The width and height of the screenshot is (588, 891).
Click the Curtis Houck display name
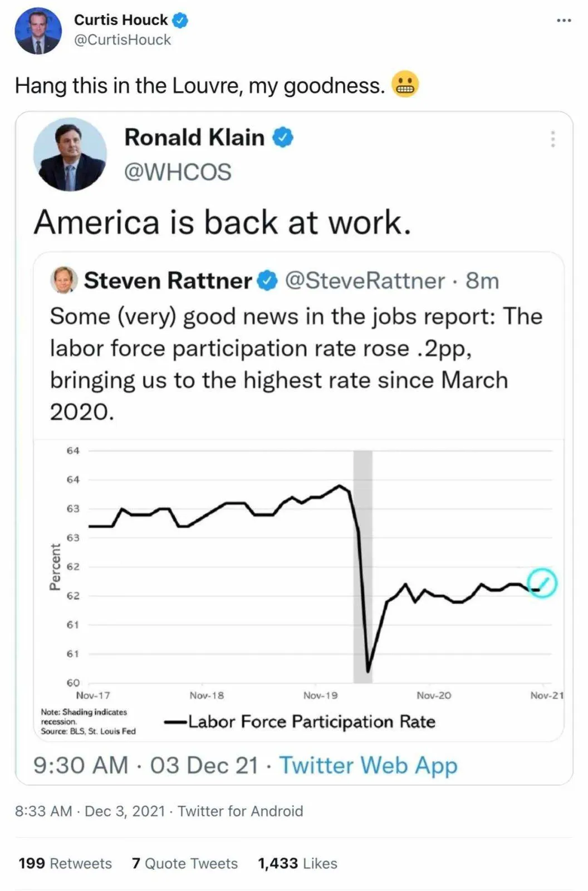[x=120, y=20]
